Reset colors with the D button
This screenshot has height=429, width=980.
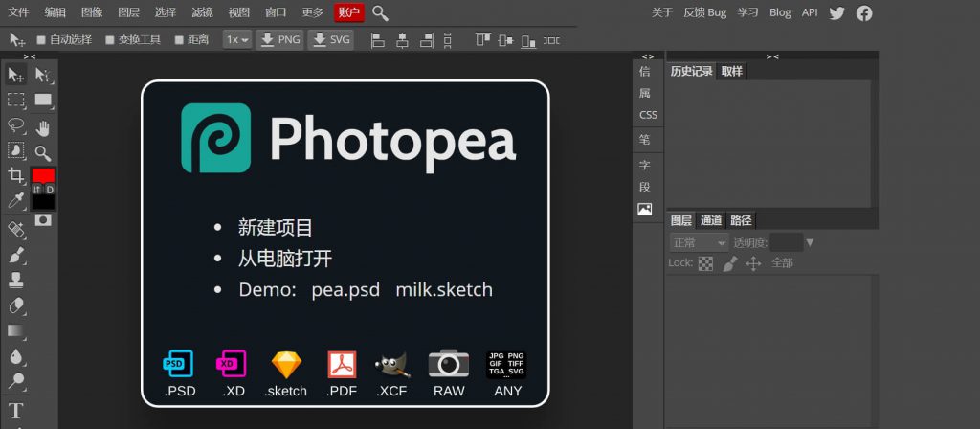pyautogui.click(x=50, y=189)
